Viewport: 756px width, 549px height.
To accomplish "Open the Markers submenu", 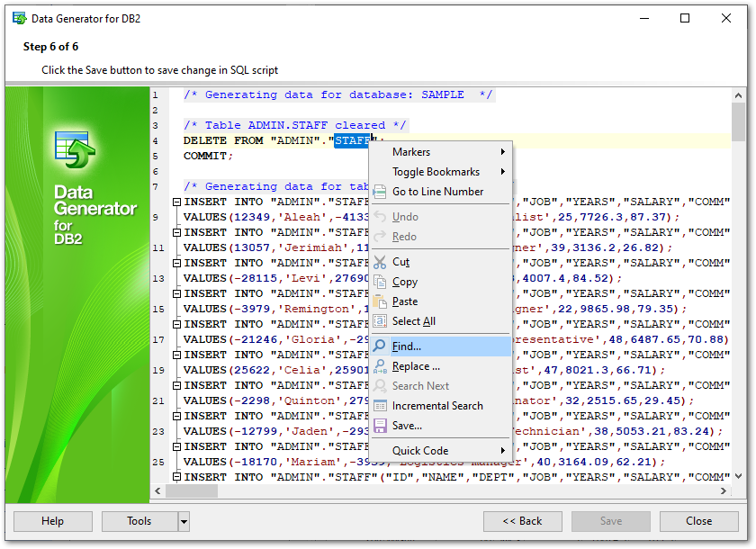I will pos(440,152).
